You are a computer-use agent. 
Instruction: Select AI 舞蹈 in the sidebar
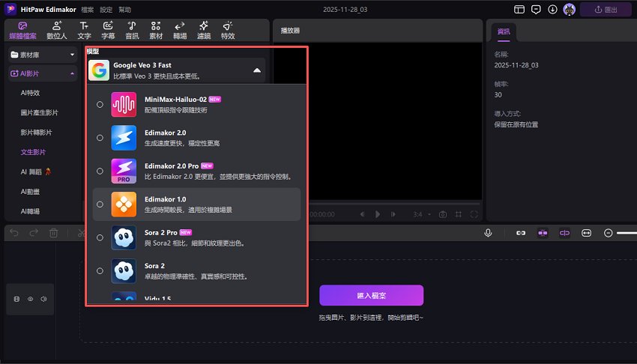(36, 172)
